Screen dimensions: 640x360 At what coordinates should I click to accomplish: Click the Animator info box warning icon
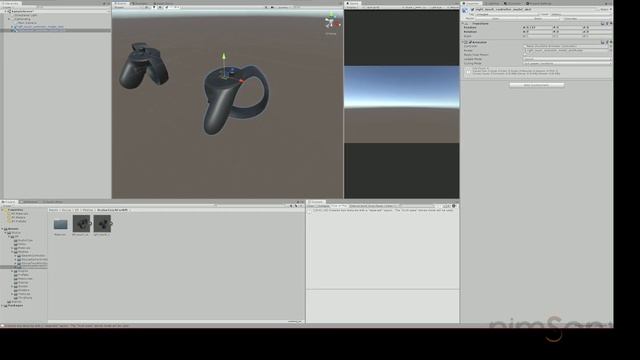pyautogui.click(x=468, y=72)
